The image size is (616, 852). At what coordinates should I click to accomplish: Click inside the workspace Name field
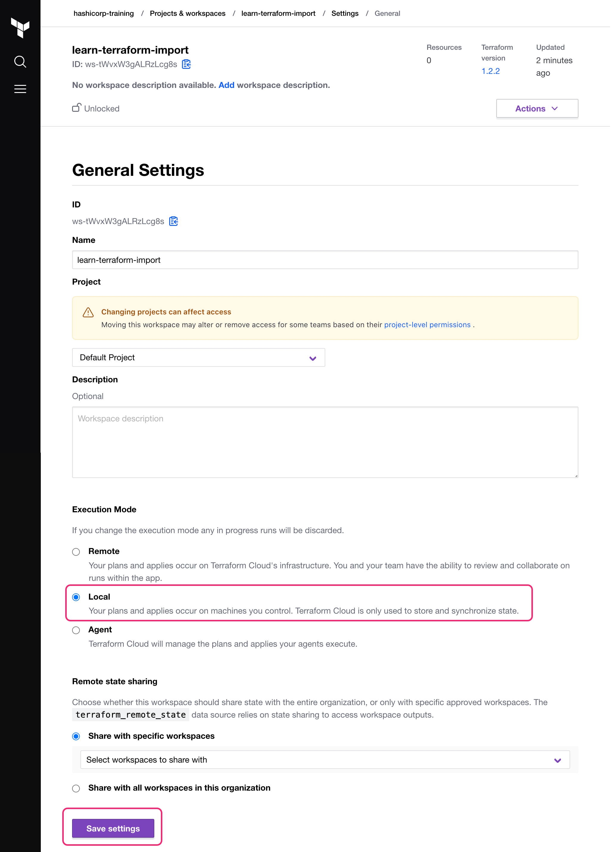(x=325, y=260)
